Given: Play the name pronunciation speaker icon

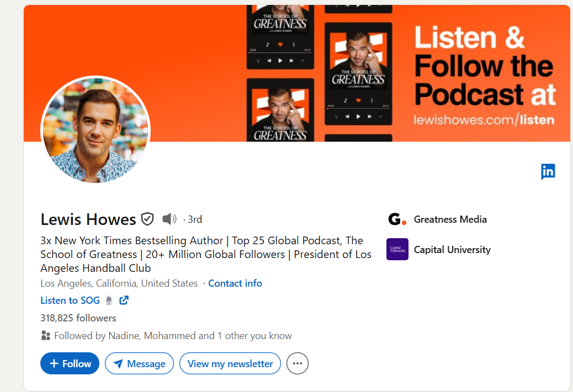Looking at the screenshot, I should tap(169, 219).
